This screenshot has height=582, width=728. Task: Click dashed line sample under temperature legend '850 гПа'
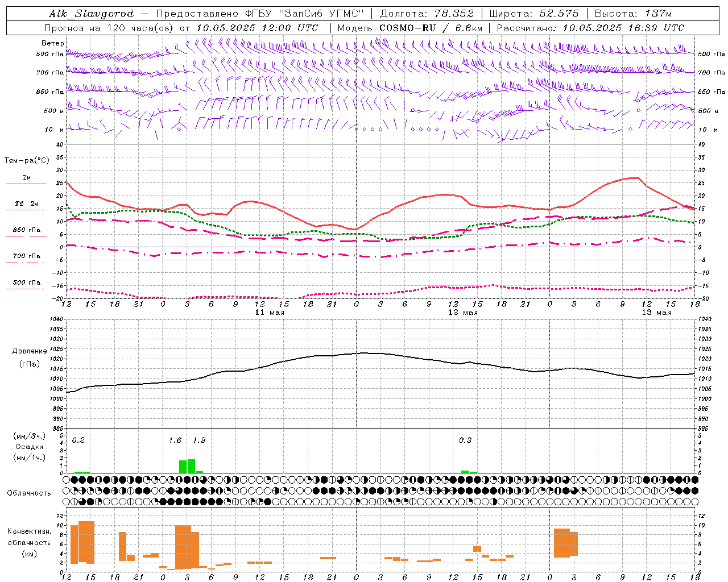pyautogui.click(x=26, y=236)
